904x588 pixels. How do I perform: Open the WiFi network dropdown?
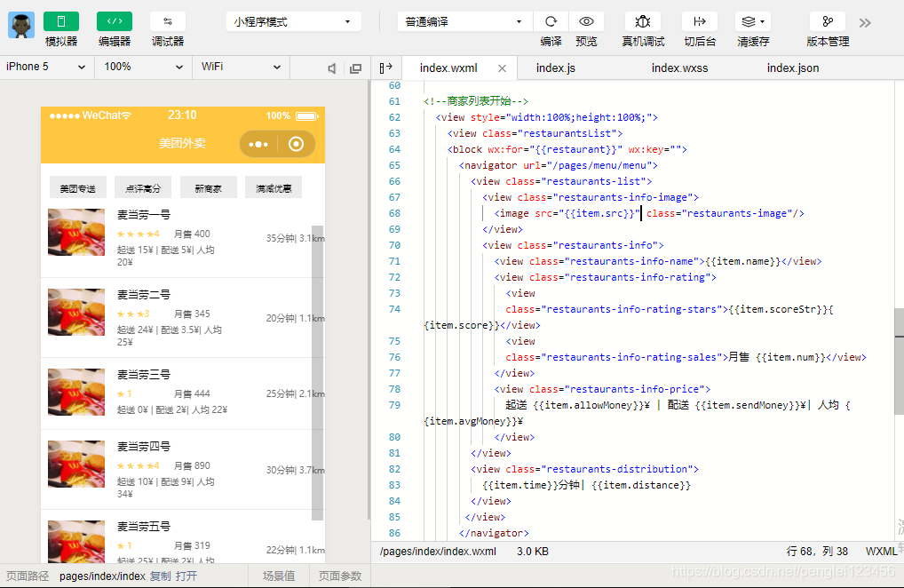(x=241, y=67)
